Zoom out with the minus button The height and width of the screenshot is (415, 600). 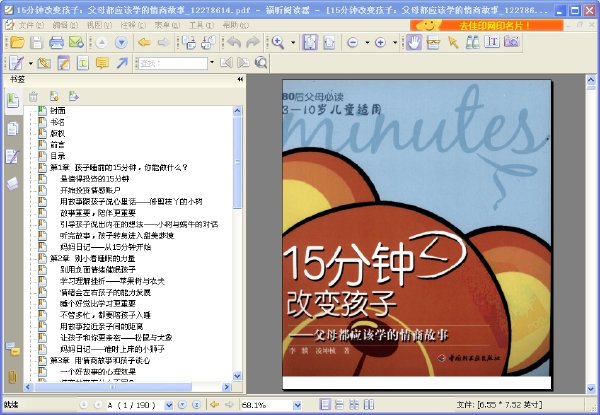point(352,42)
